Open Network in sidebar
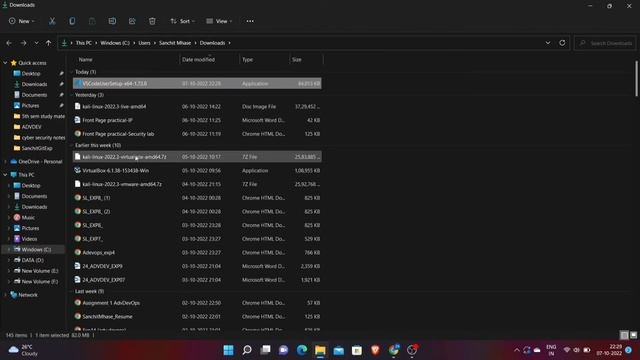 28,295
